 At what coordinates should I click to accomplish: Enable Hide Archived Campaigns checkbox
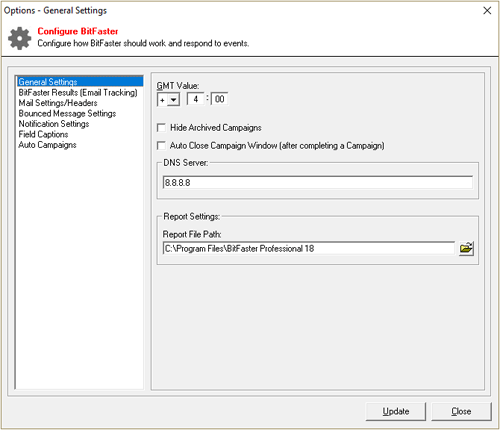[x=161, y=128]
